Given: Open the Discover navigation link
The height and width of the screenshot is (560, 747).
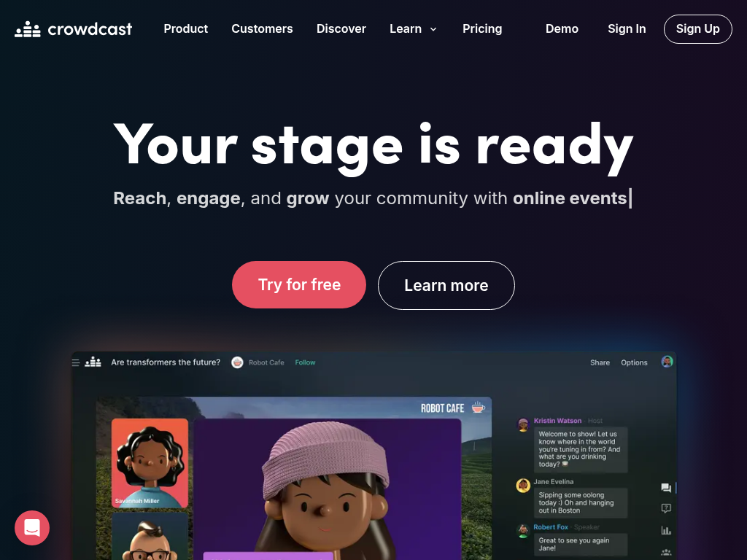Looking at the screenshot, I should pos(341,28).
